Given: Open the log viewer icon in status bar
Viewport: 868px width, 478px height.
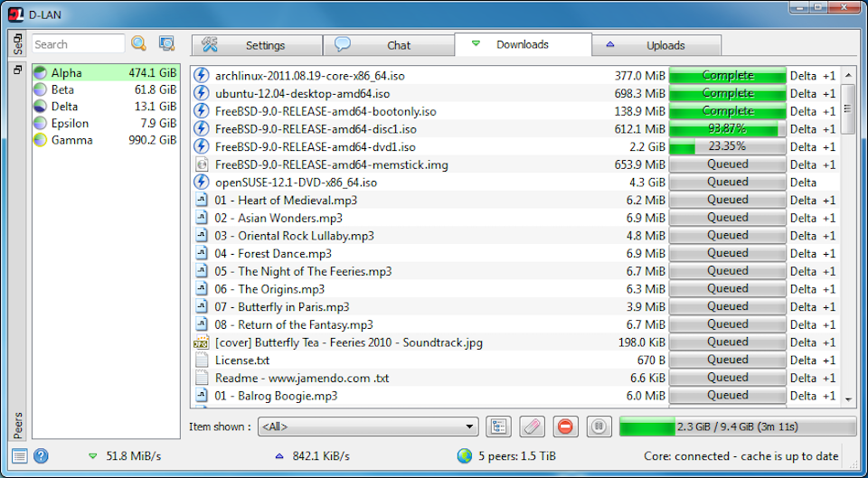Looking at the screenshot, I should coord(20,456).
